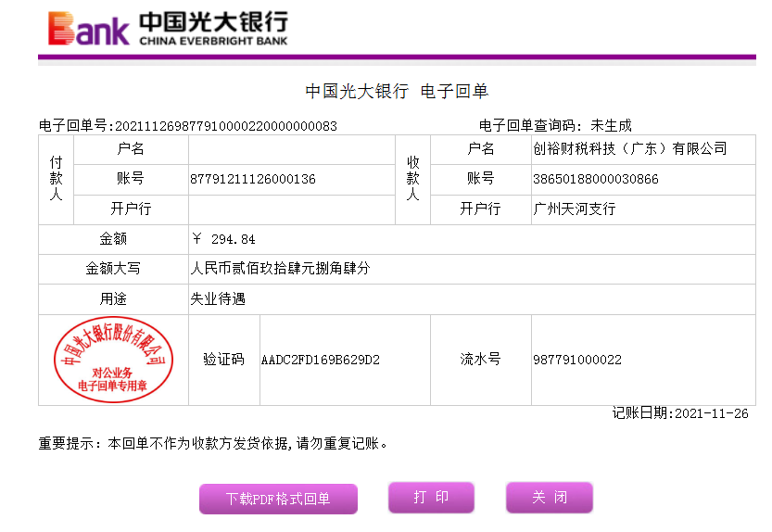
Task: Select the payee account 38650188000030866
Action: click(596, 179)
